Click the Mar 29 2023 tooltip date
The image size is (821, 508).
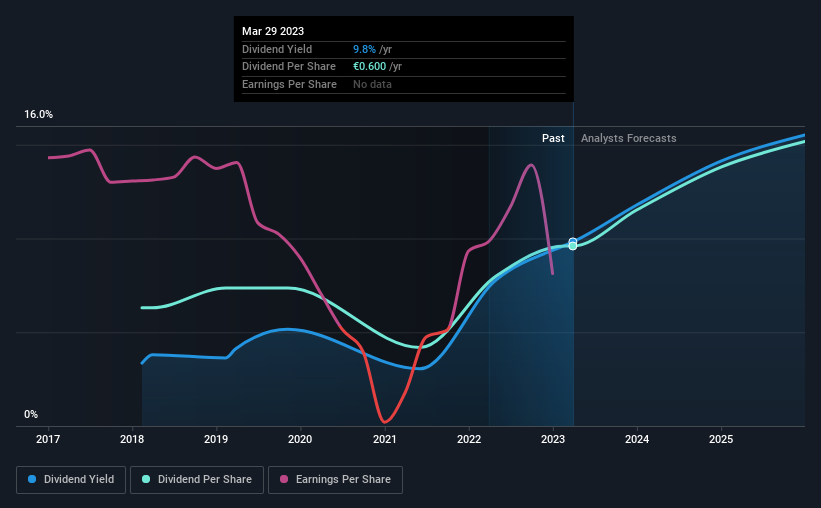(x=273, y=31)
